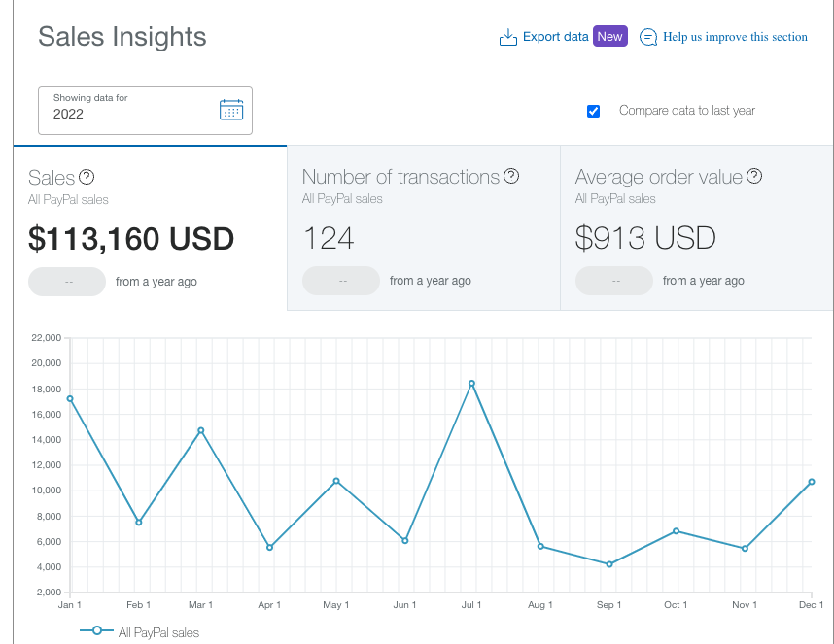
Task: Switch to Number of transactions tab
Action: (424, 227)
